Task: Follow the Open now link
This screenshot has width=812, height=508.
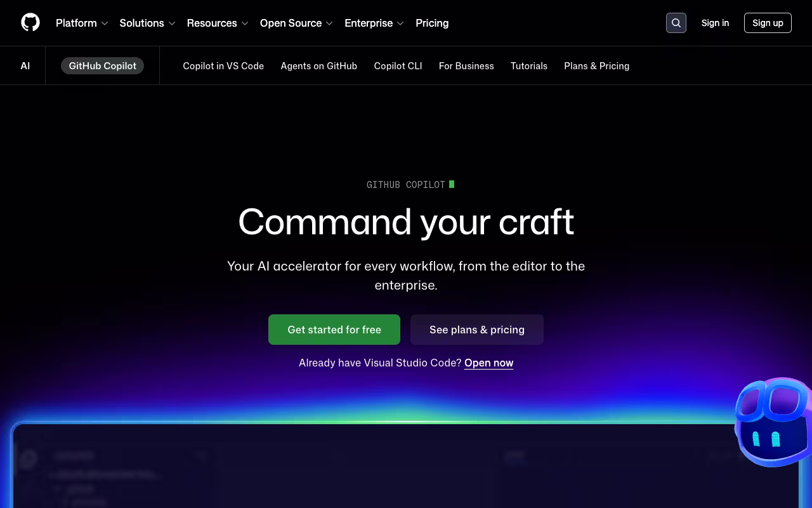Action: 489,363
